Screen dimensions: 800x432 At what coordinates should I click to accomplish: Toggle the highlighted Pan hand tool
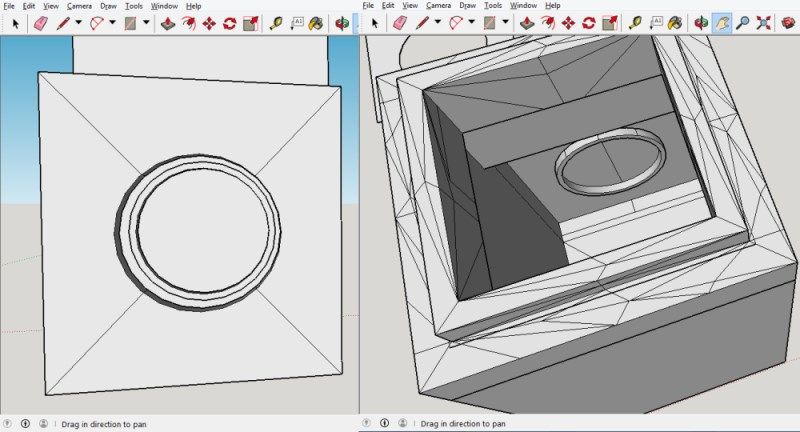(x=722, y=23)
